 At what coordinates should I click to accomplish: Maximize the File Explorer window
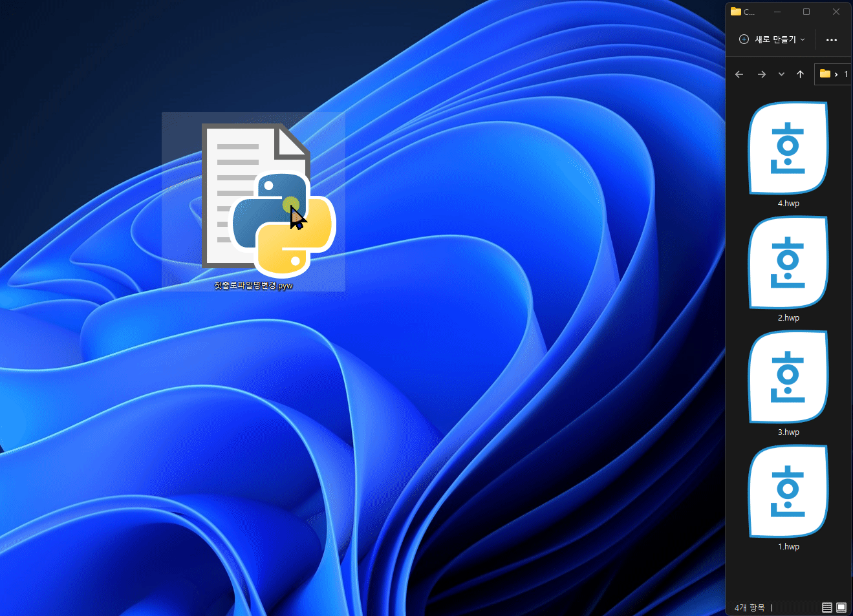tap(806, 12)
